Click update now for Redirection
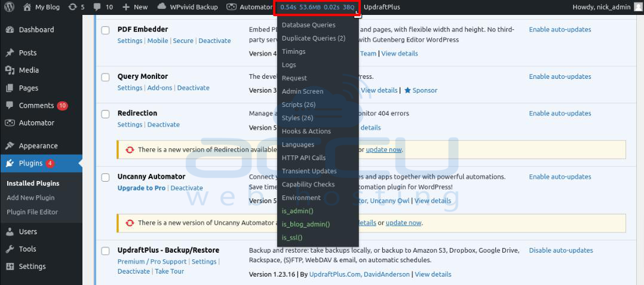 (384, 149)
